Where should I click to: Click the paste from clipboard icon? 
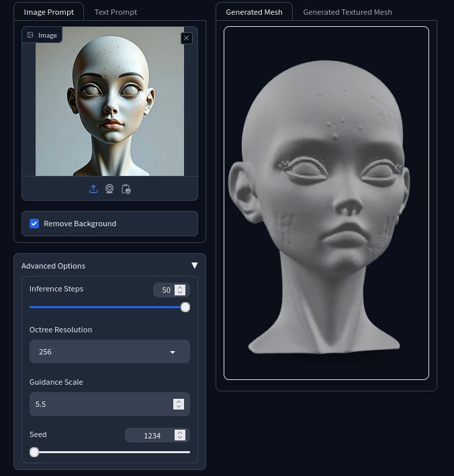(x=126, y=189)
